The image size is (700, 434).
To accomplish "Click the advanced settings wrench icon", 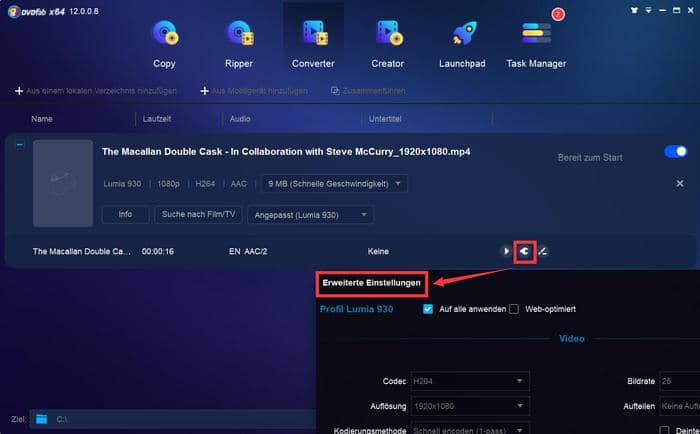I will [x=524, y=251].
